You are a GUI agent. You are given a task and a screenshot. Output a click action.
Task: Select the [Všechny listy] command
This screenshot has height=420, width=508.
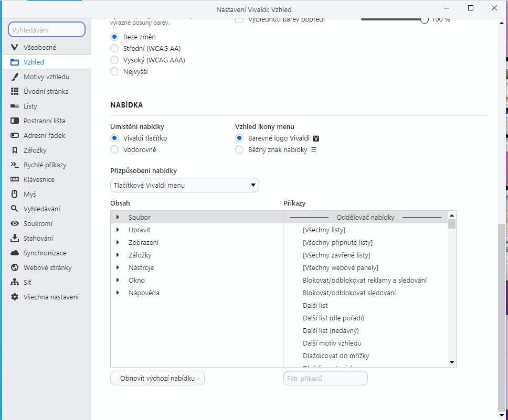point(365,230)
